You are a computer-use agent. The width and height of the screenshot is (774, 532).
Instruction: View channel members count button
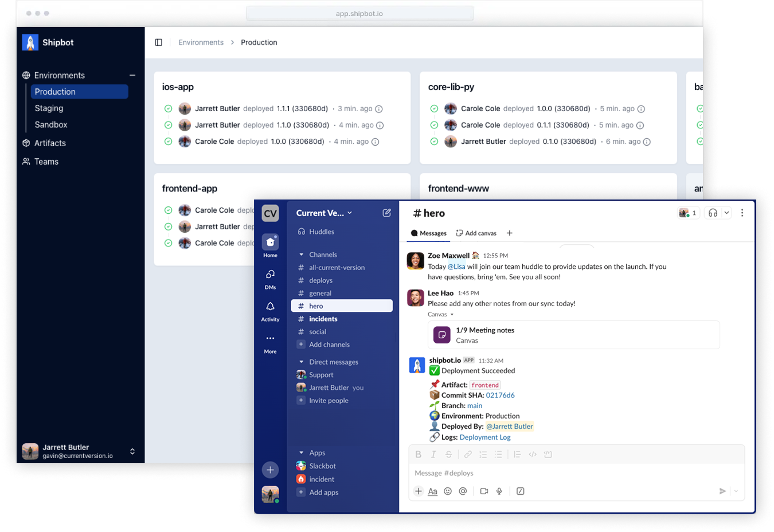[x=688, y=213]
